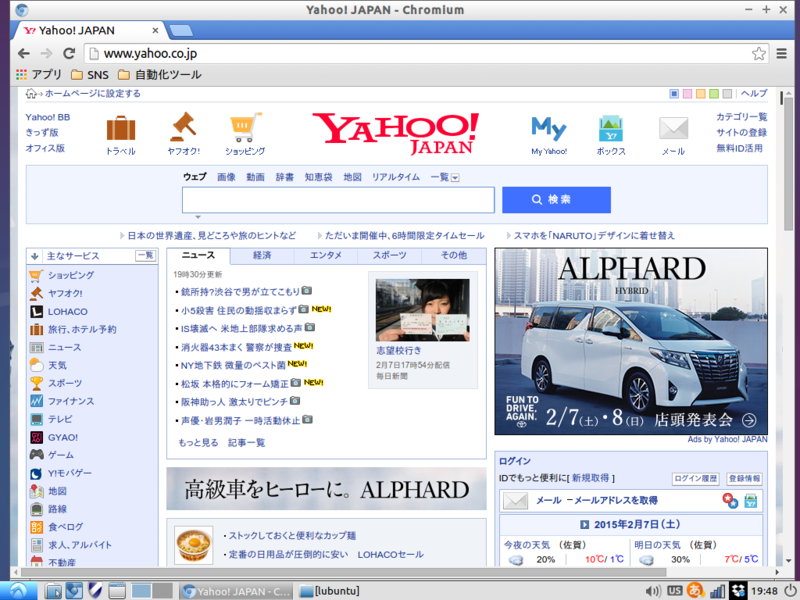The width and height of the screenshot is (800, 600).
Task: Switch to the 経済 news tab
Action: (x=262, y=256)
